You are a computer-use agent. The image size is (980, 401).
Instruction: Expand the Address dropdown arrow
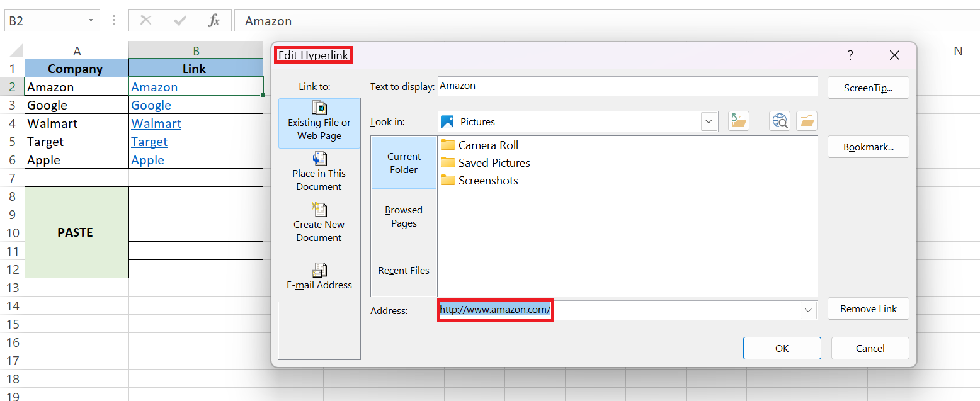(808, 310)
